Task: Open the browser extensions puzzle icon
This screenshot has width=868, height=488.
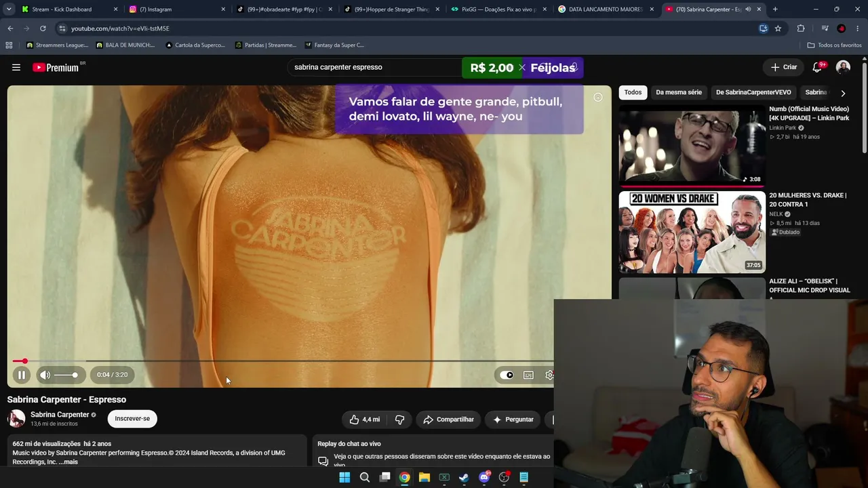Action: [x=801, y=28]
